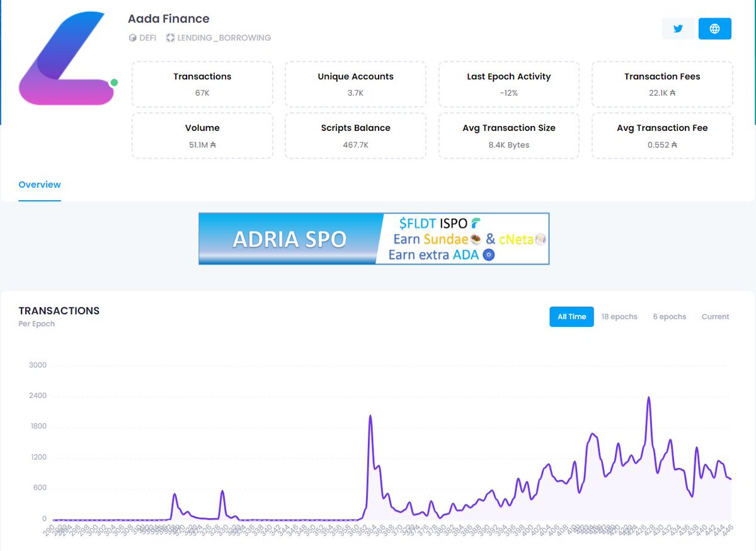
Task: Click the TRANSACTIONS chart heading
Action: coord(59,310)
